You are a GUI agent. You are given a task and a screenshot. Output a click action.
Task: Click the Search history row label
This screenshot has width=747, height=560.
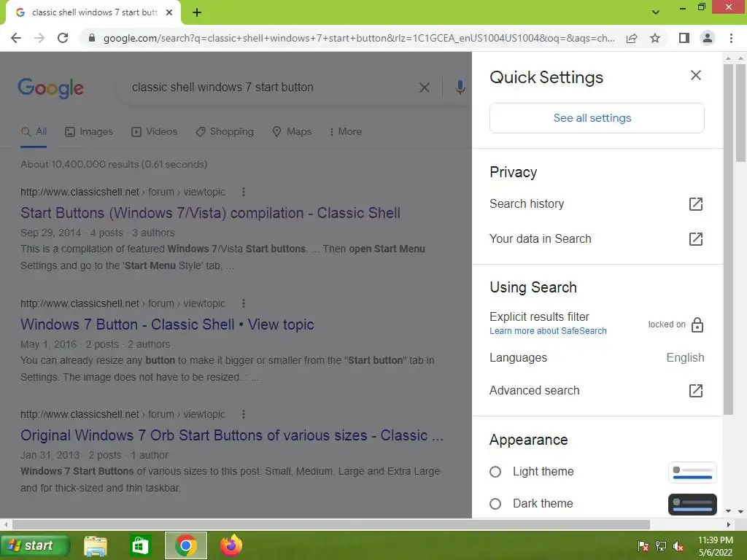point(527,204)
